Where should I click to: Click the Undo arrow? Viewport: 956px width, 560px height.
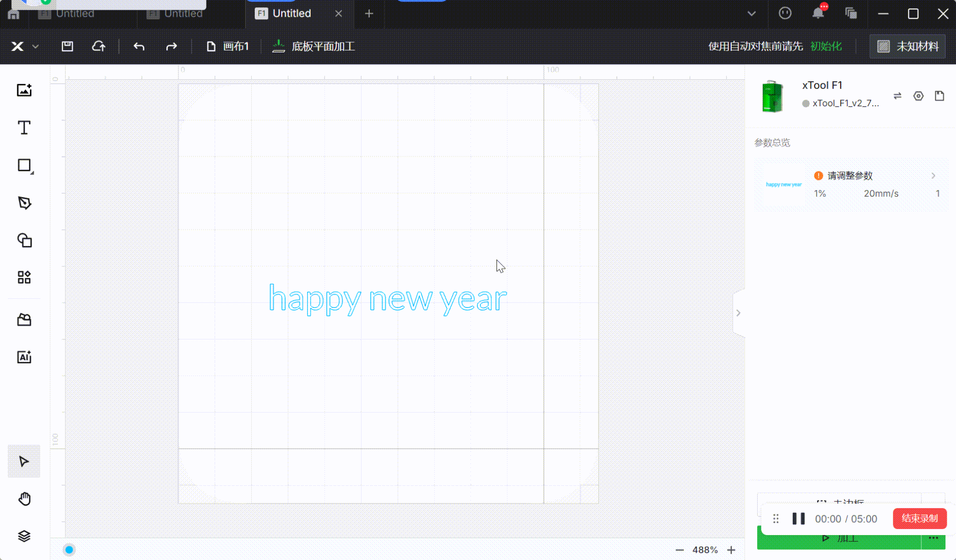coord(139,47)
